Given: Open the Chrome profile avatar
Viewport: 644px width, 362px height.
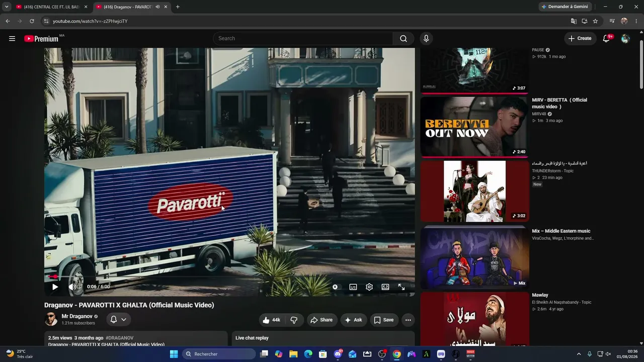Looking at the screenshot, I should click(624, 21).
